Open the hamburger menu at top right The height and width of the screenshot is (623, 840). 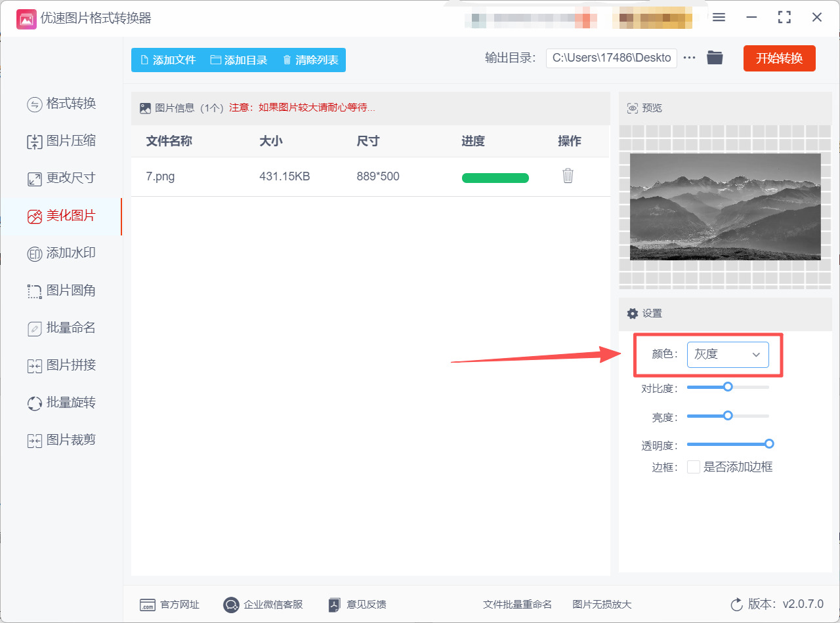(x=719, y=18)
